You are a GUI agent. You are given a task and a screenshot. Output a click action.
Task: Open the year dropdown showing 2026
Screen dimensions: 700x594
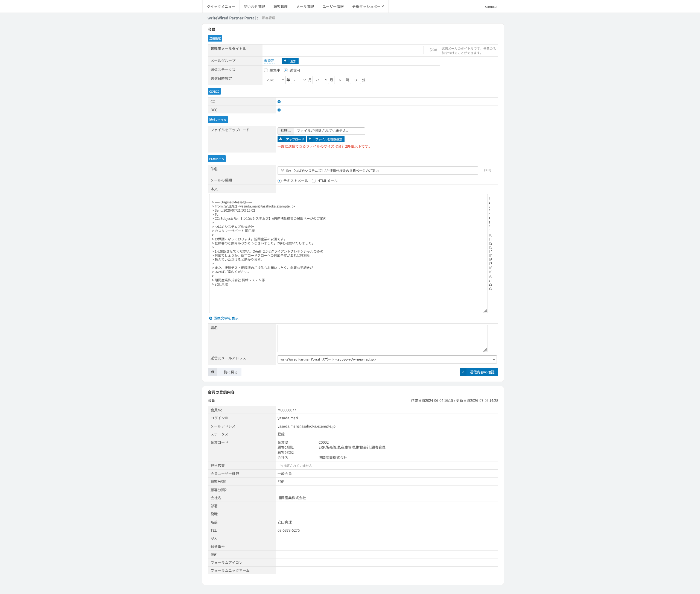coord(275,80)
